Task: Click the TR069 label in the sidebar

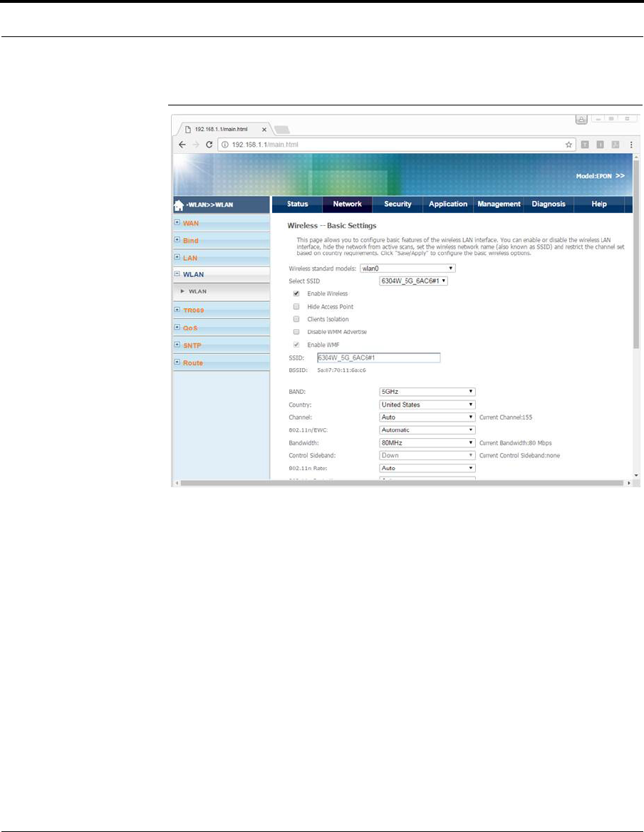Action: click(194, 311)
